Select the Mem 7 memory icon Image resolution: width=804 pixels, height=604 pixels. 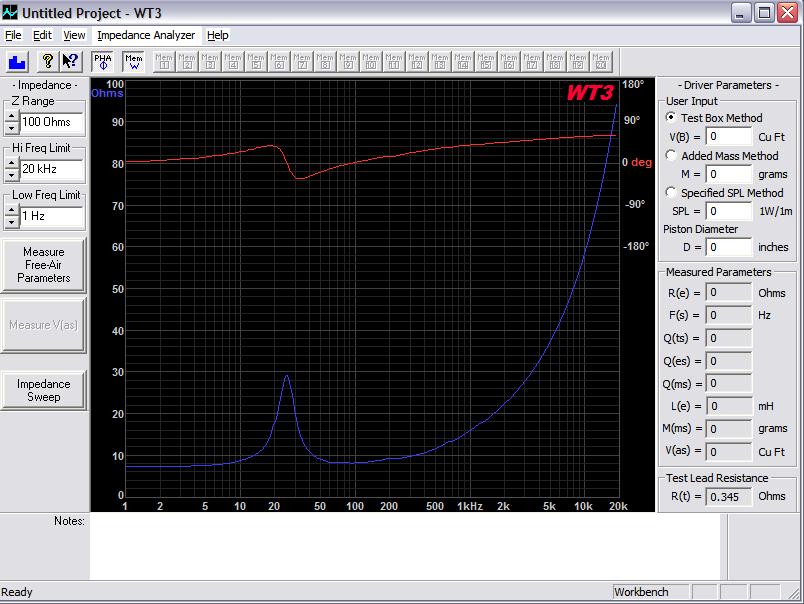point(302,62)
